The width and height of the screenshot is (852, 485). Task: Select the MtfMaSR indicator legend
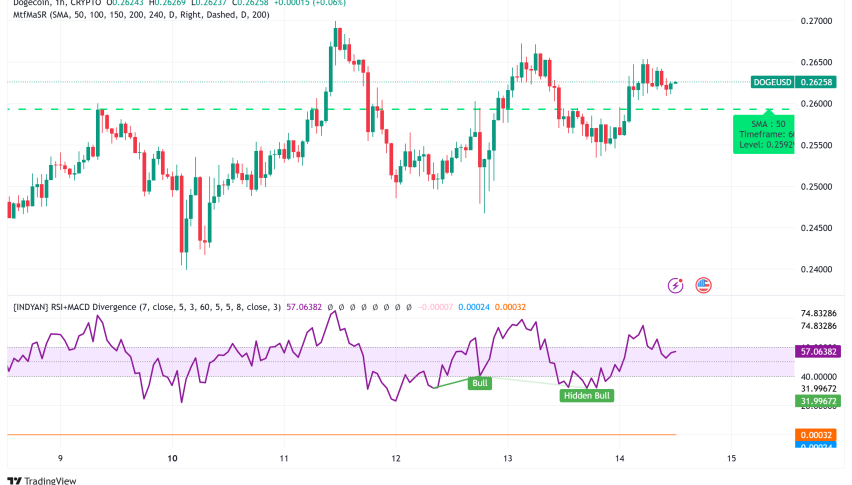coord(141,15)
